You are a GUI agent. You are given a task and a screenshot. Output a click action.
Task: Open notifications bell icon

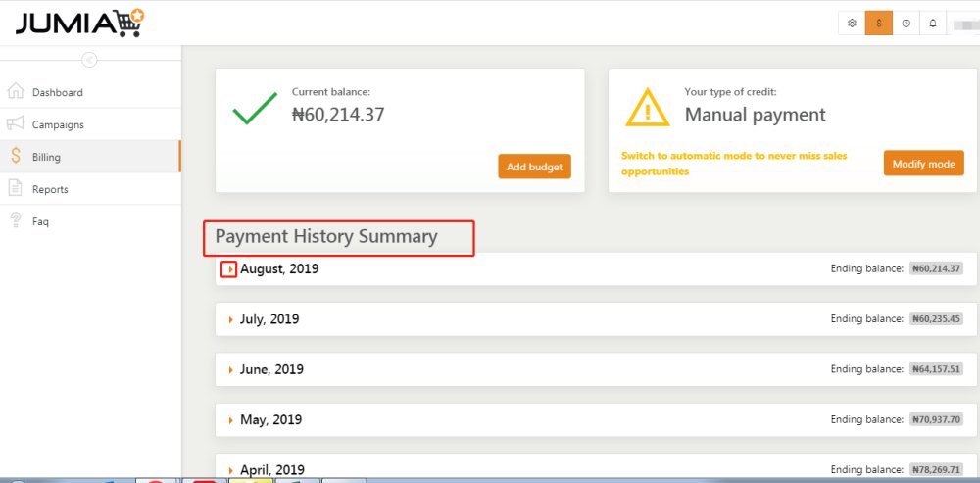933,24
